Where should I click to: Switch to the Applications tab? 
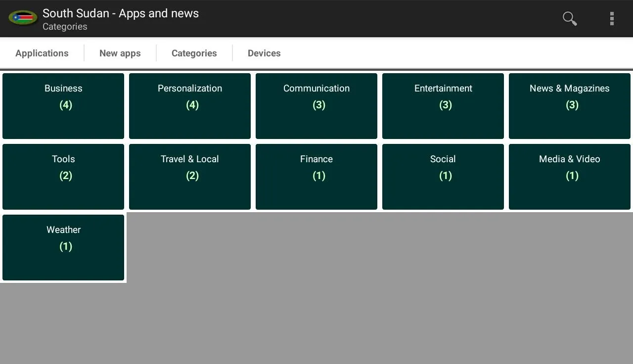pos(42,53)
